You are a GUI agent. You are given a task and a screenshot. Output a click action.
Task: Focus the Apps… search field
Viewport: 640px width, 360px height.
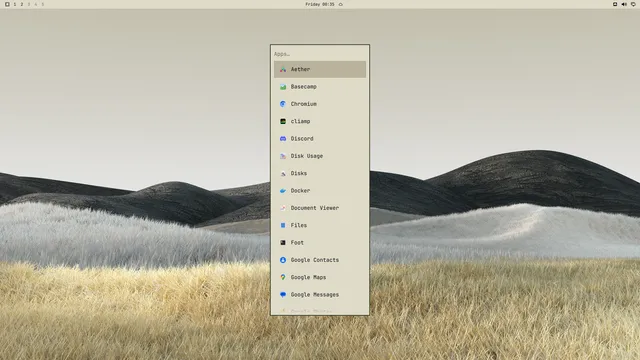click(x=320, y=54)
